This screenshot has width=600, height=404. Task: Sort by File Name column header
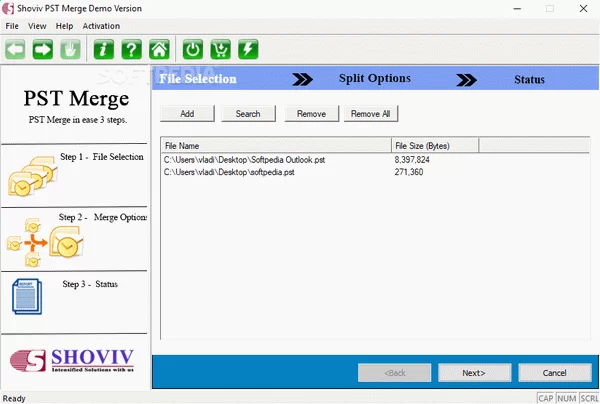pyautogui.click(x=276, y=146)
